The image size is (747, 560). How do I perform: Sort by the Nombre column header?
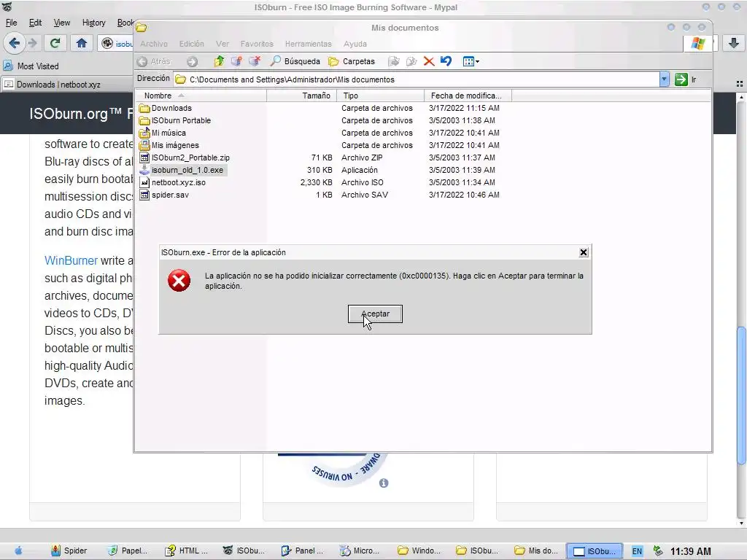(201, 96)
